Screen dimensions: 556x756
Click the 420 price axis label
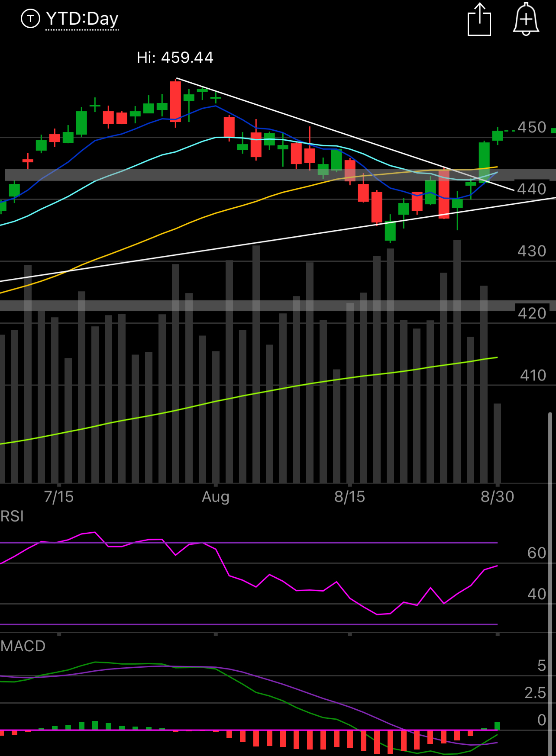click(x=532, y=313)
